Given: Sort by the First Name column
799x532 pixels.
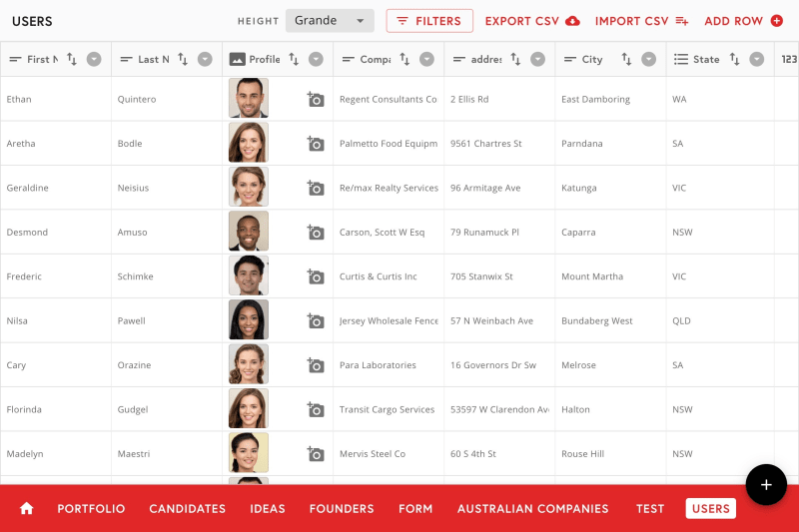Looking at the screenshot, I should pyautogui.click(x=72, y=59).
